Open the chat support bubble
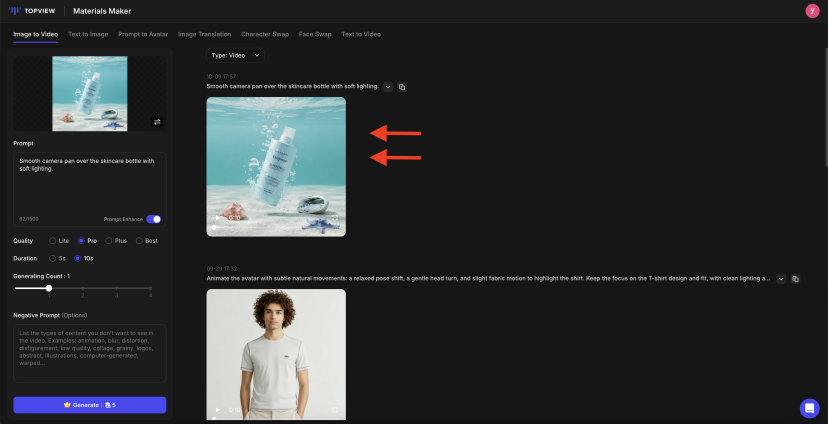Image resolution: width=828 pixels, height=424 pixels. [x=809, y=408]
